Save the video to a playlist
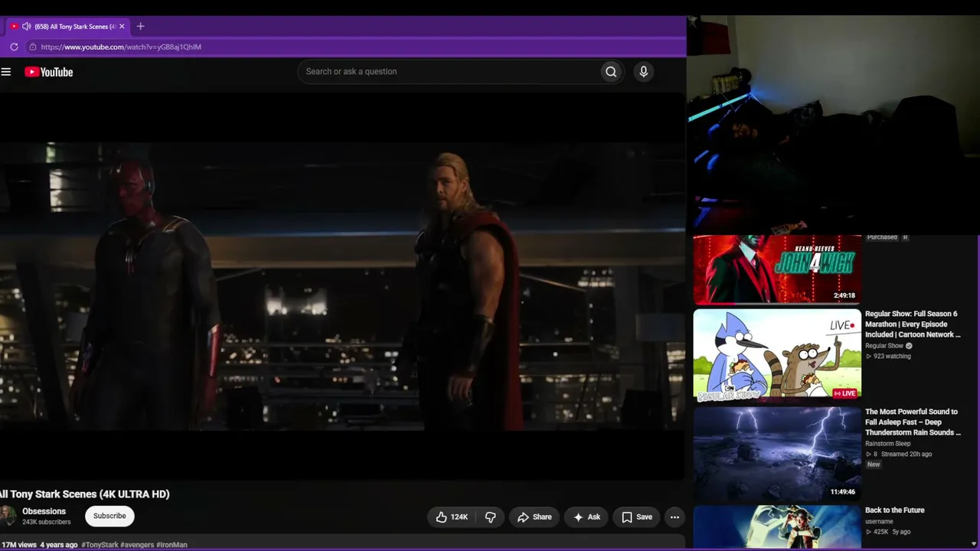Image resolution: width=980 pixels, height=551 pixels. pyautogui.click(x=636, y=517)
